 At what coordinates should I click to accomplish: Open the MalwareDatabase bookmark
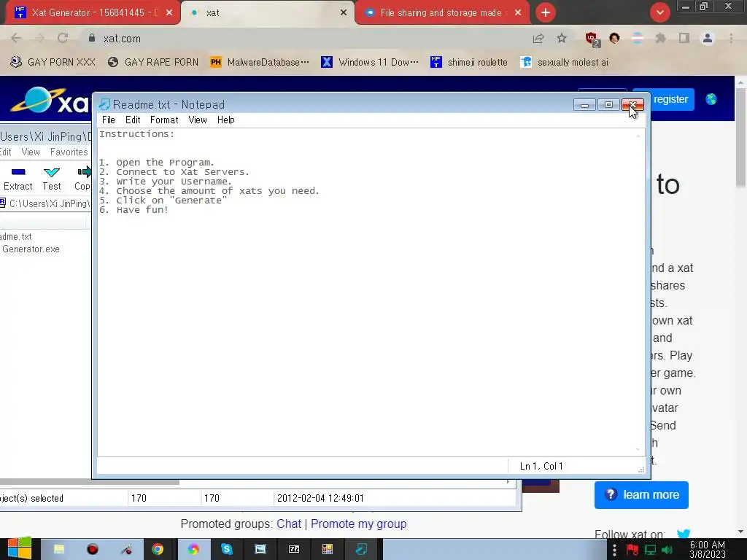(x=260, y=62)
